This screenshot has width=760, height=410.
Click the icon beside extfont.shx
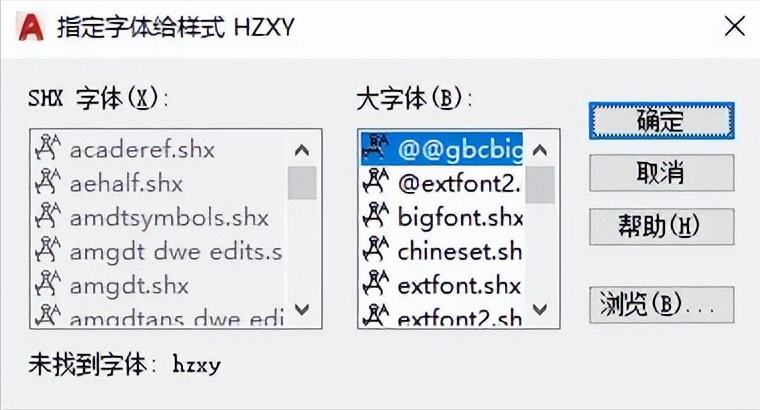point(376,283)
